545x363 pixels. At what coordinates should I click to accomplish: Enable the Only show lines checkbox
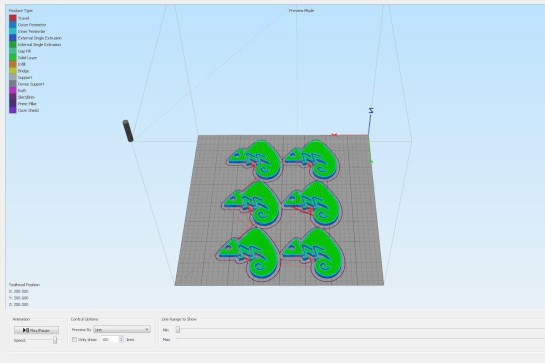click(x=74, y=339)
